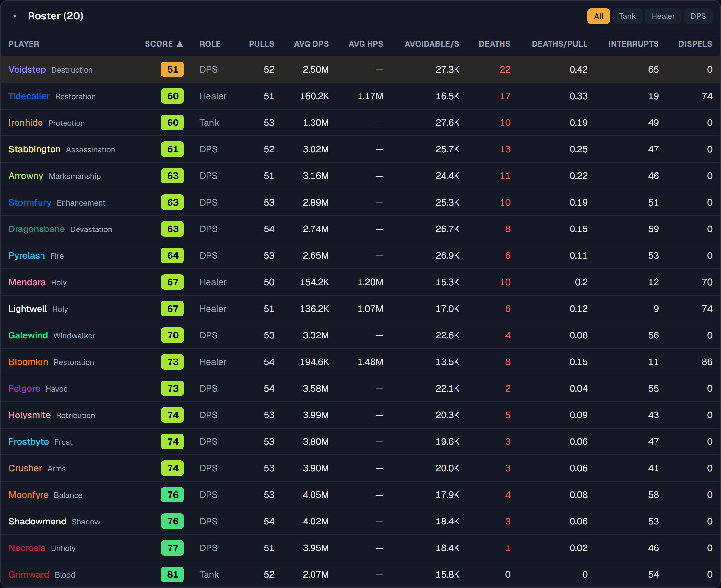Open player Felgore's profile

point(24,389)
